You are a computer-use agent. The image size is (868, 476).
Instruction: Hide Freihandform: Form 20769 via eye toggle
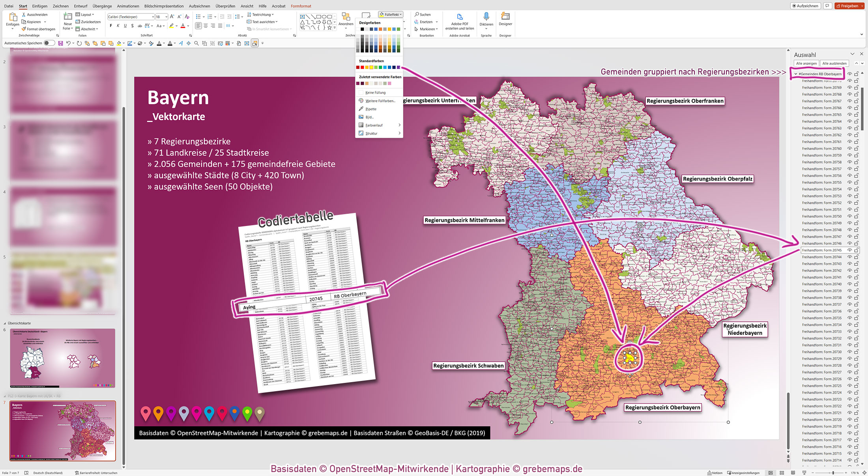pos(849,88)
